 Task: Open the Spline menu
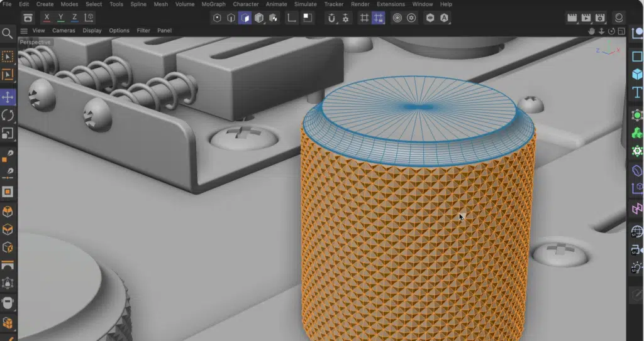click(138, 4)
